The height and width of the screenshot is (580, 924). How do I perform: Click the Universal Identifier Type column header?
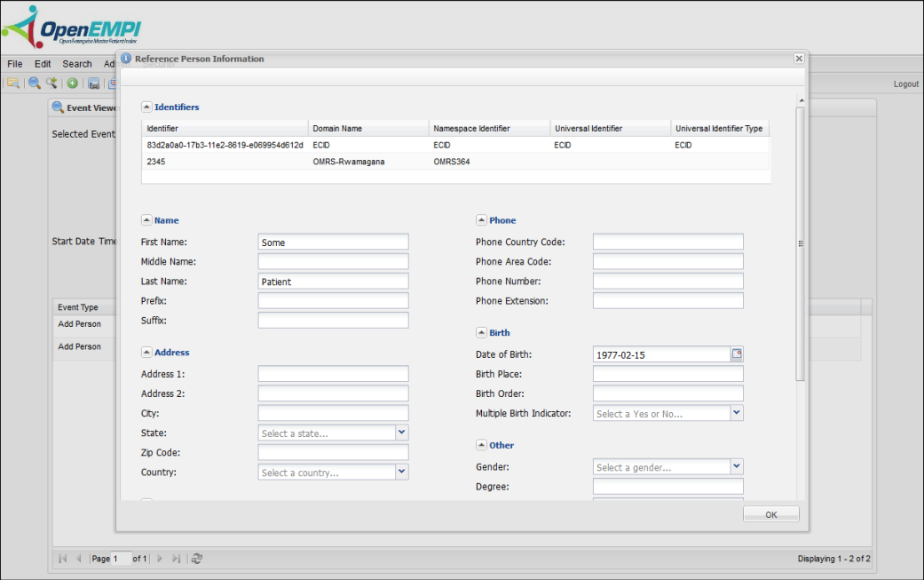[720, 128]
